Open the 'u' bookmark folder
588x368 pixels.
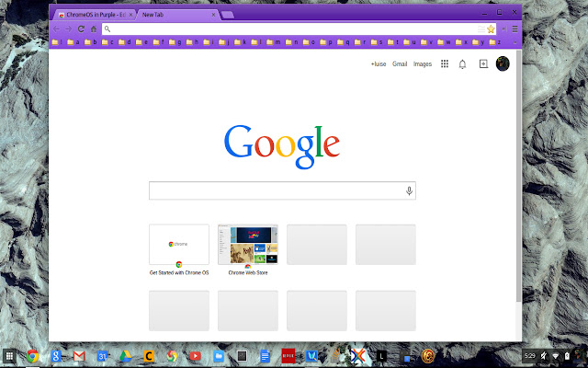click(410, 42)
